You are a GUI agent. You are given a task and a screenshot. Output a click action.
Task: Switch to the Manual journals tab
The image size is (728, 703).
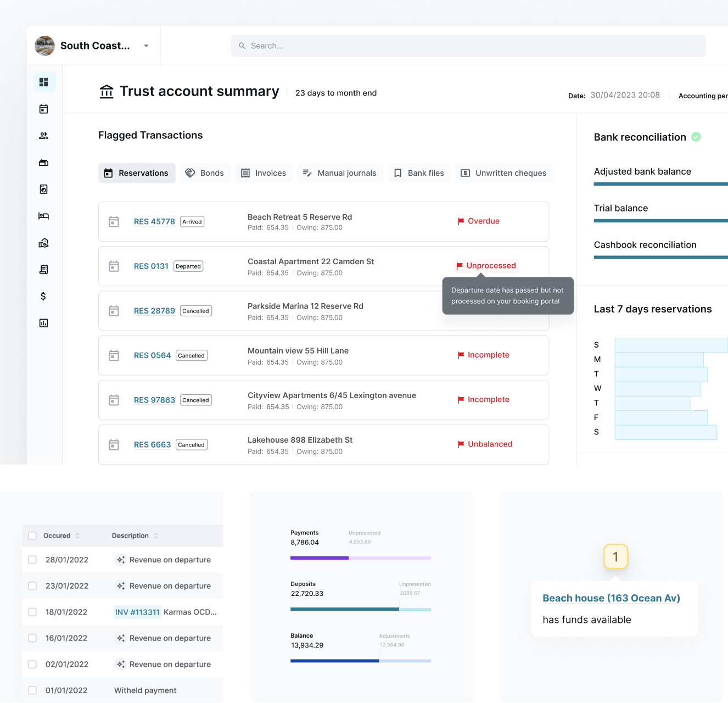340,173
